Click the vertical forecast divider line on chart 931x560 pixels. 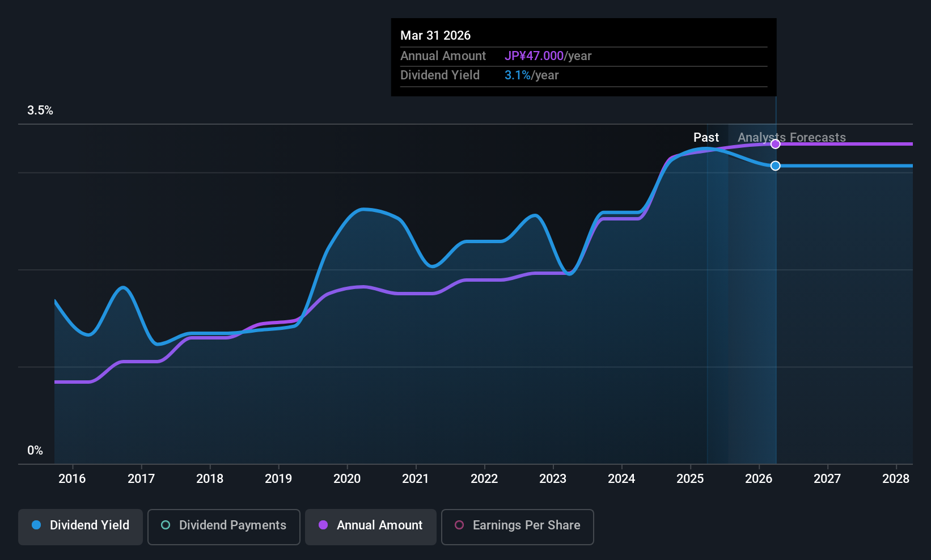[x=775, y=283]
